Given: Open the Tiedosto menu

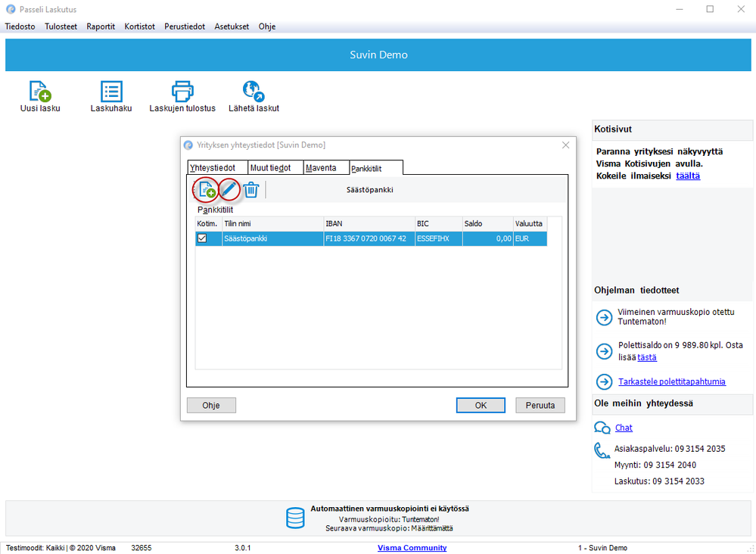Looking at the screenshot, I should point(20,26).
